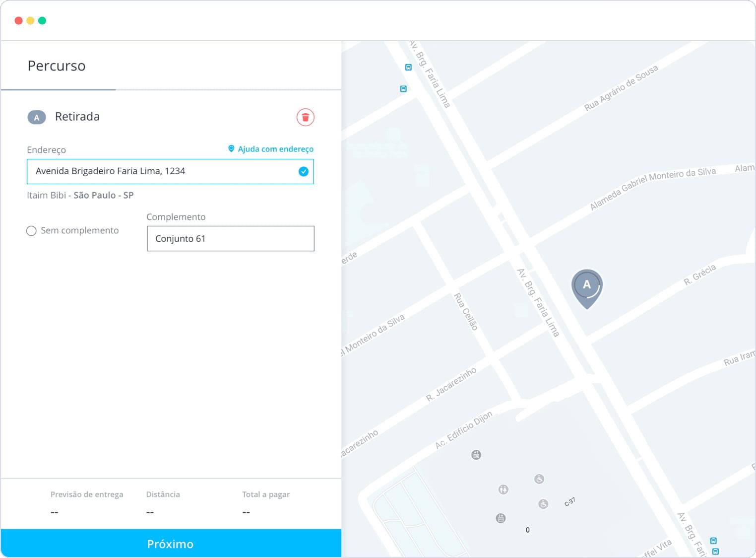Image resolution: width=756 pixels, height=558 pixels.
Task: Close the window with the red button
Action: coord(18,20)
